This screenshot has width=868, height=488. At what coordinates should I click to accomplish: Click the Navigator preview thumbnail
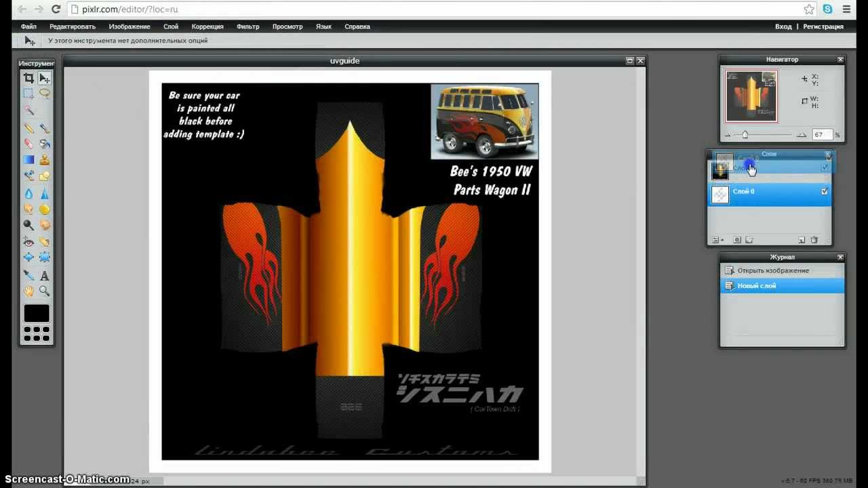pos(751,96)
